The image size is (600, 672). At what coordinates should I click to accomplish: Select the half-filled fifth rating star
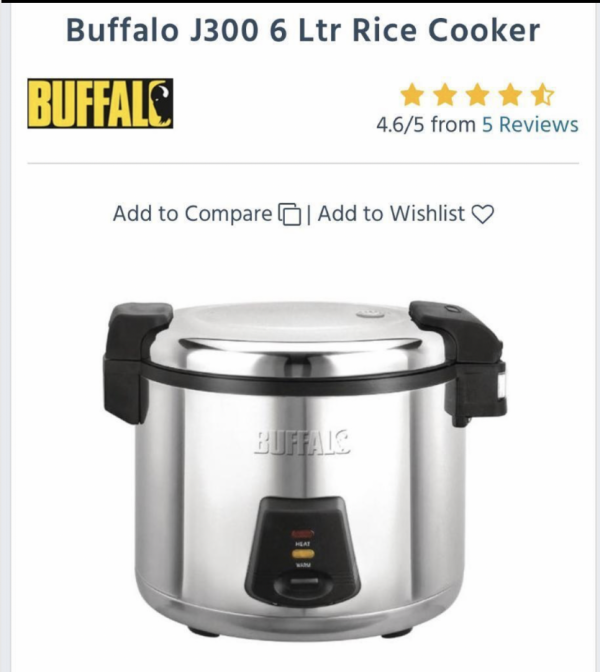coord(543,95)
